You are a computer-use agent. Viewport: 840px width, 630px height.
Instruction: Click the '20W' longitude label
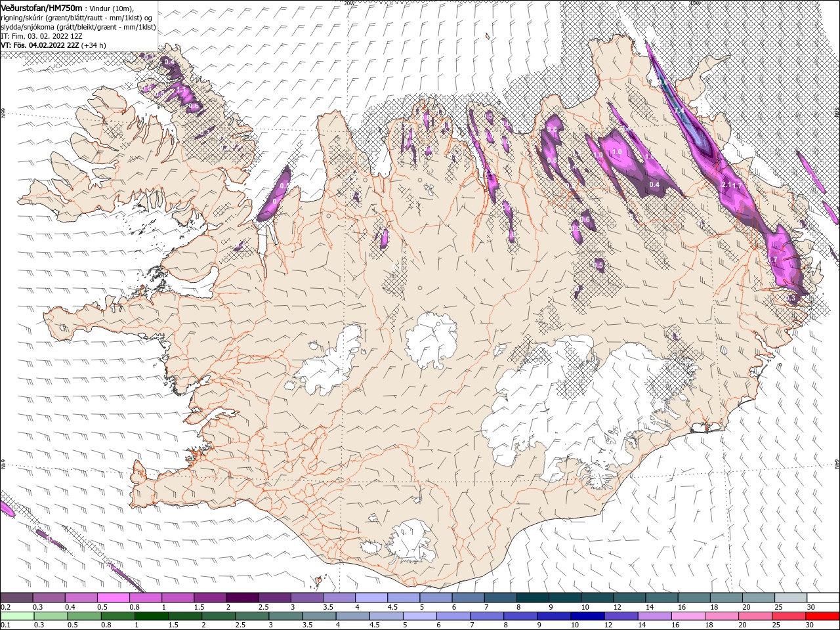[x=348, y=3]
